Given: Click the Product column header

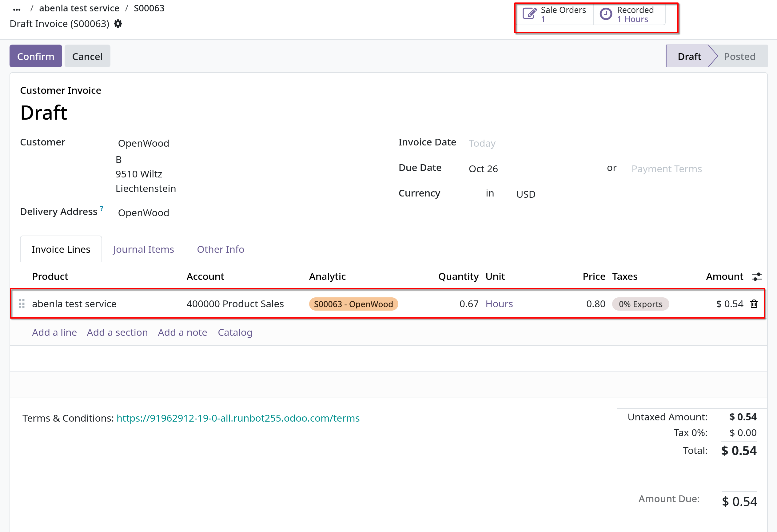Looking at the screenshot, I should point(50,276).
